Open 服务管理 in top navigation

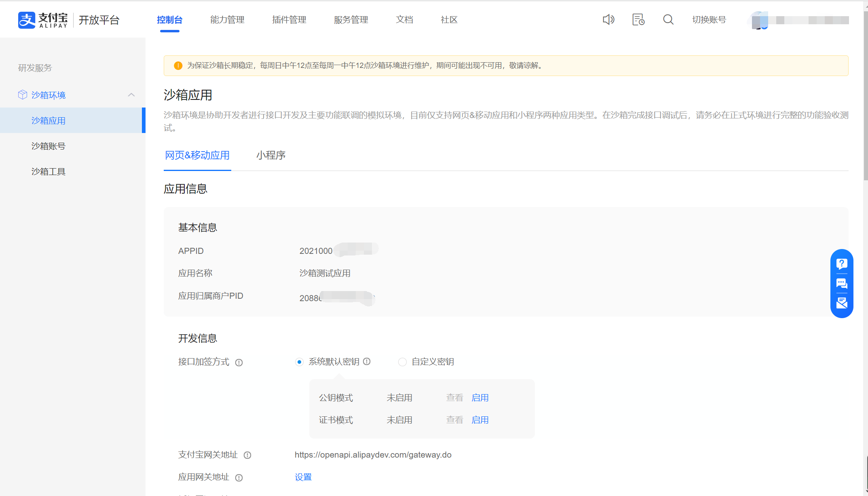pyautogui.click(x=351, y=20)
